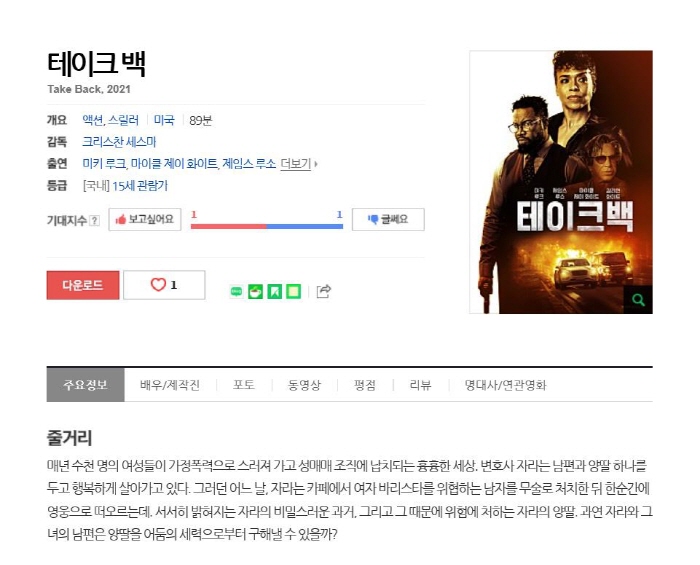Image resolution: width=700 pixels, height=565 pixels.
Task: Expand cast list with 더보기
Action: [298, 164]
